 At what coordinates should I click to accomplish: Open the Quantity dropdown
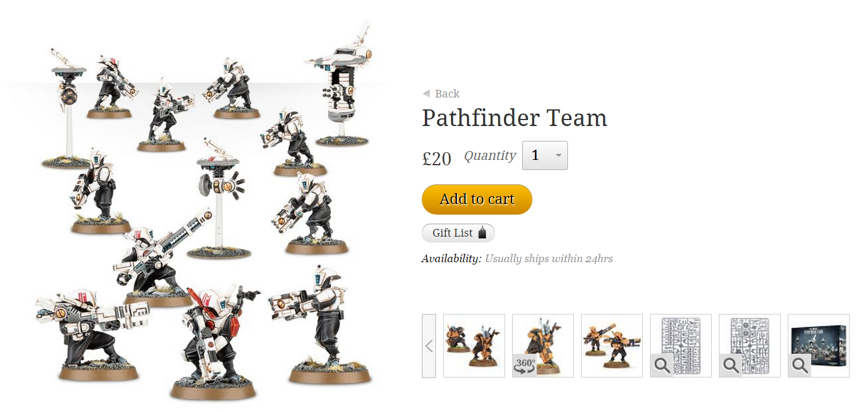coord(545,155)
